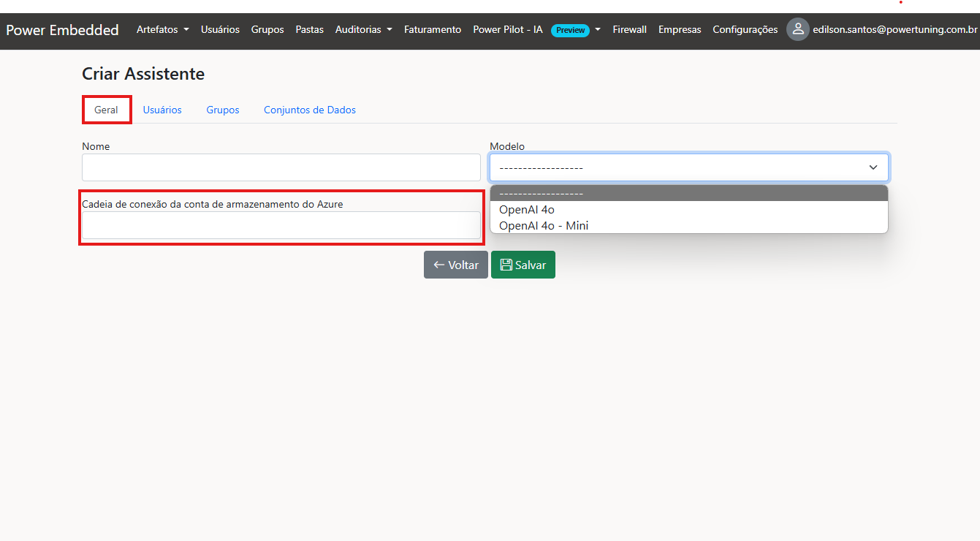Open the Artefatos dropdown menu
The width and height of the screenshot is (980, 541).
(x=162, y=29)
